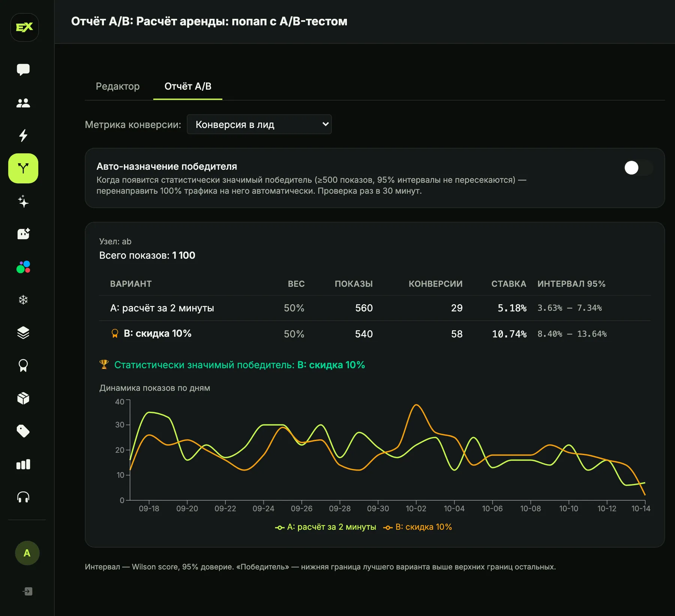Open the bar chart analytics icon
The height and width of the screenshot is (616, 675).
pyautogui.click(x=23, y=464)
